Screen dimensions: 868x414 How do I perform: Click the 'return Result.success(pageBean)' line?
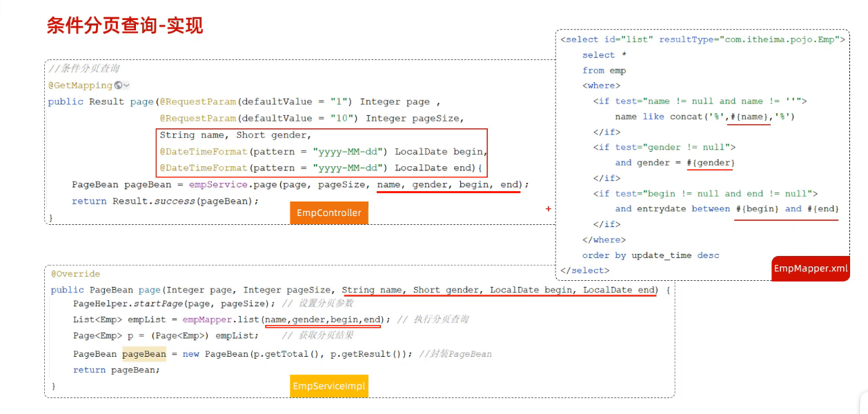(165, 201)
